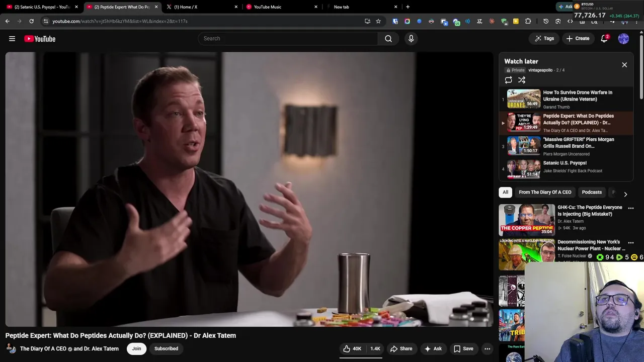Click the address bar URL

120,21
